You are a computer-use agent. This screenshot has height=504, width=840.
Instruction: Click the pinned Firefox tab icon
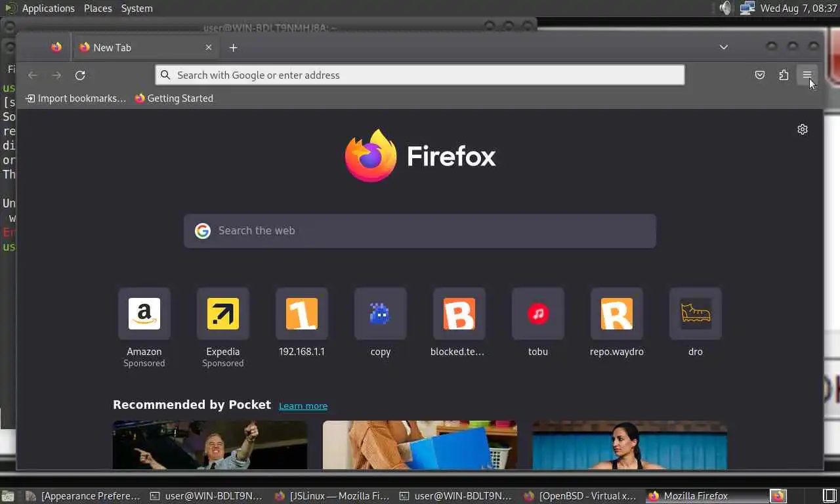click(x=56, y=47)
